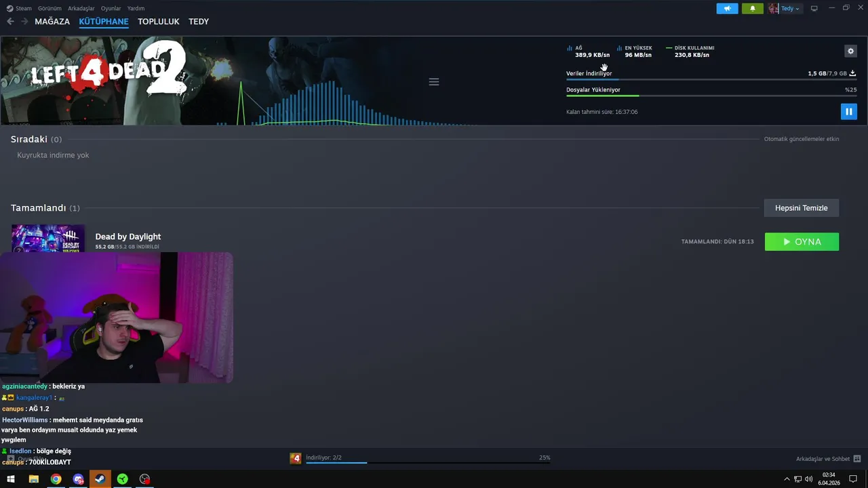The width and height of the screenshot is (868, 488).
Task: Click OYNA for Dead by Daylight
Action: tap(802, 242)
